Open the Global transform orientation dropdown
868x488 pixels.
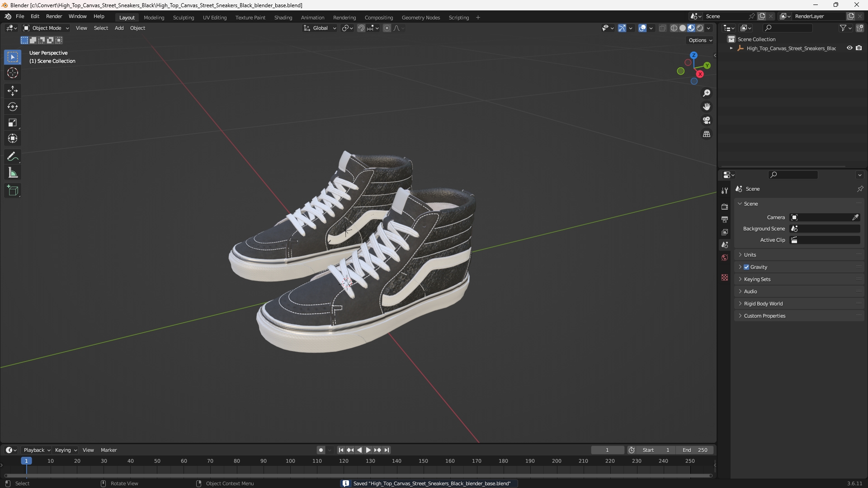[320, 28]
